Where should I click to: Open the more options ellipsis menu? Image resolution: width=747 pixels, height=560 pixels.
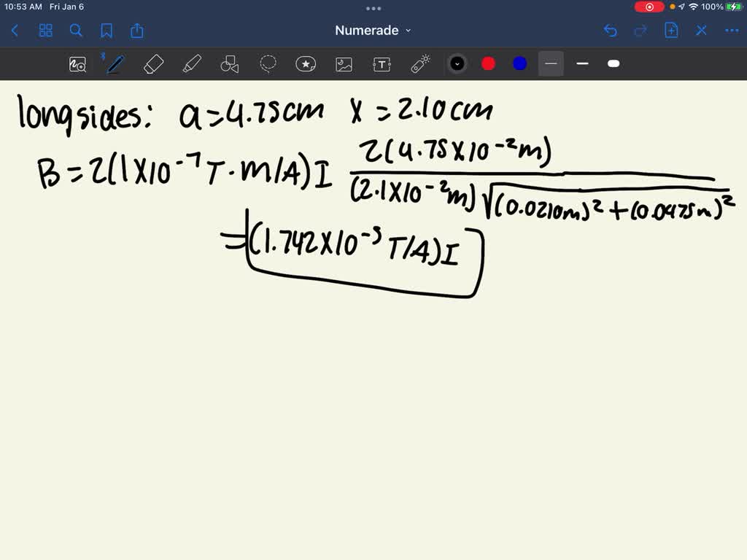coord(732,31)
